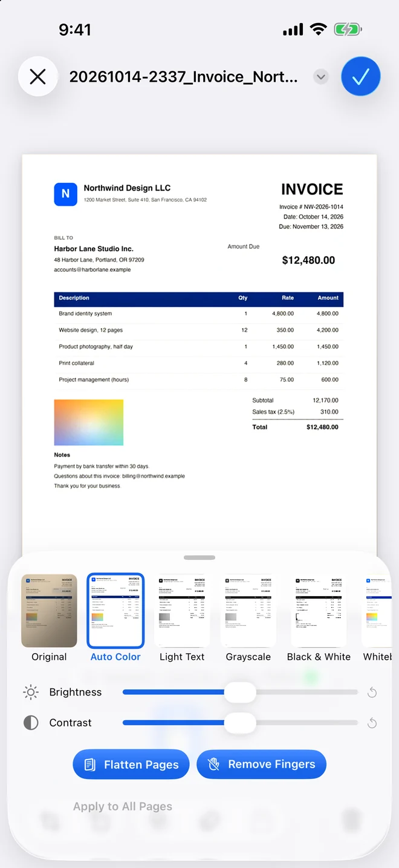Tap the Print collateral row
Image resolution: width=399 pixels, height=868 pixels.
point(198,363)
